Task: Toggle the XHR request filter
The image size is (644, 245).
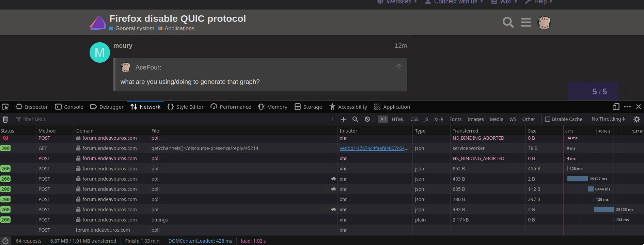Action: point(439,119)
